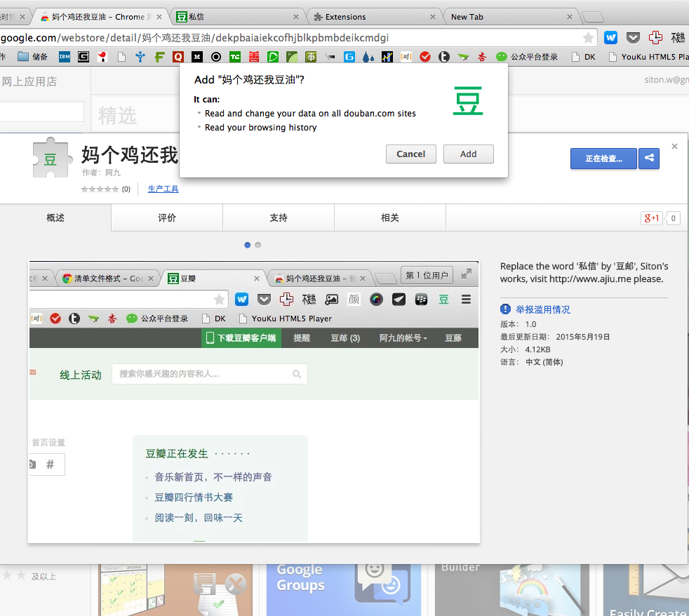Open the WeChat 公众平台登录 bookmark
The height and width of the screenshot is (616, 689).
[527, 57]
